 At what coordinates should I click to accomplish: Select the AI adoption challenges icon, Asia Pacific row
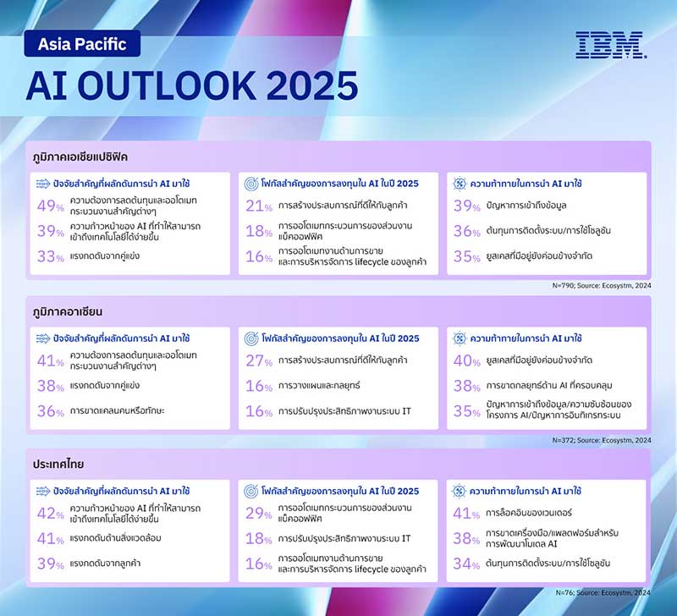[461, 184]
